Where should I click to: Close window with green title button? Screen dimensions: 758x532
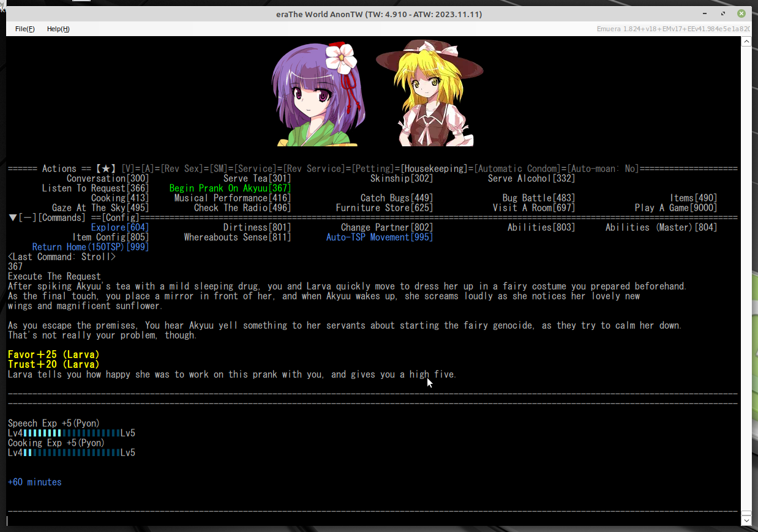[x=741, y=13]
